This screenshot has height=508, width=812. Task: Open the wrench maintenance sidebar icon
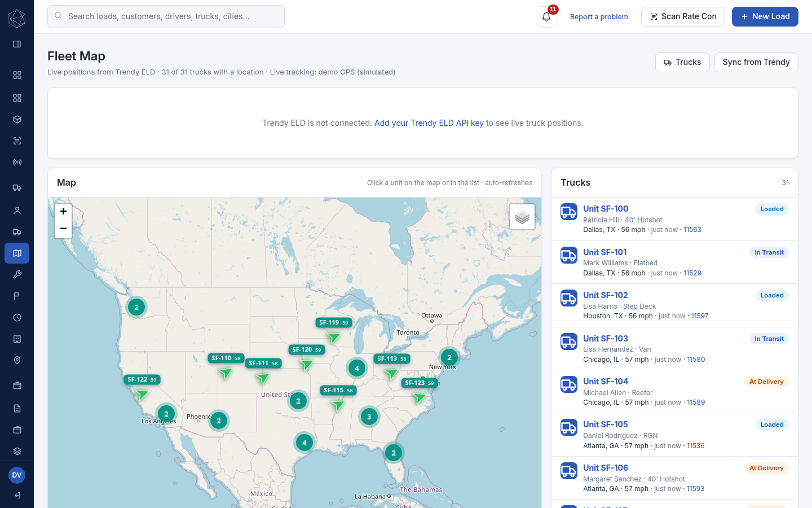point(17,275)
